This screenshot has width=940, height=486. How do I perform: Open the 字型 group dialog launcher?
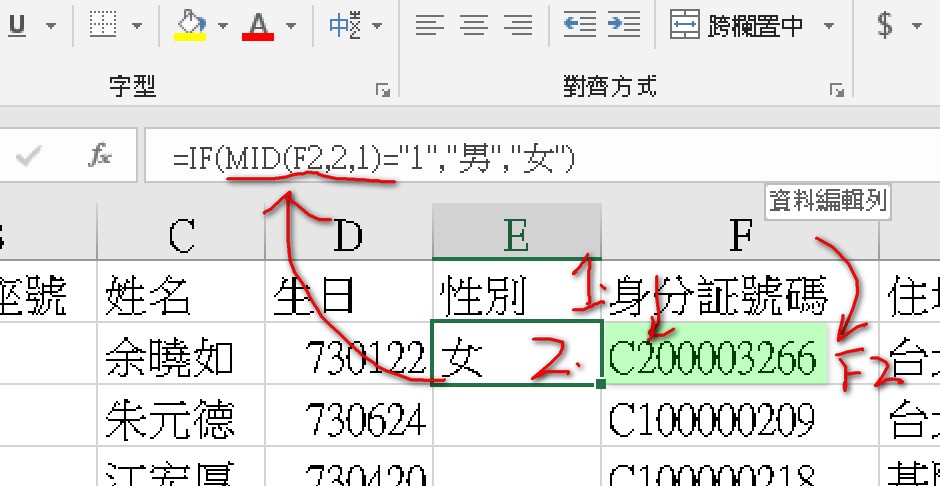[x=382, y=90]
